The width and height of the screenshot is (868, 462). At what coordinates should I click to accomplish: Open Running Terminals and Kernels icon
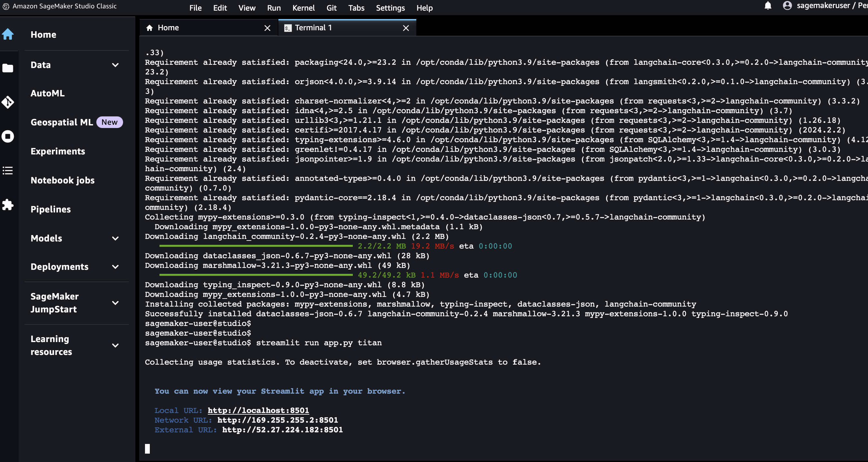8,136
